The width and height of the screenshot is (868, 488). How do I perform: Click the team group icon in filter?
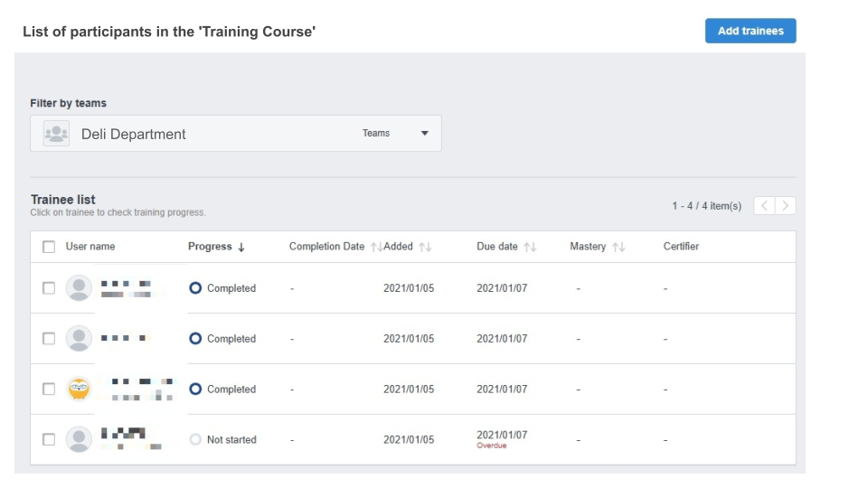pos(56,134)
